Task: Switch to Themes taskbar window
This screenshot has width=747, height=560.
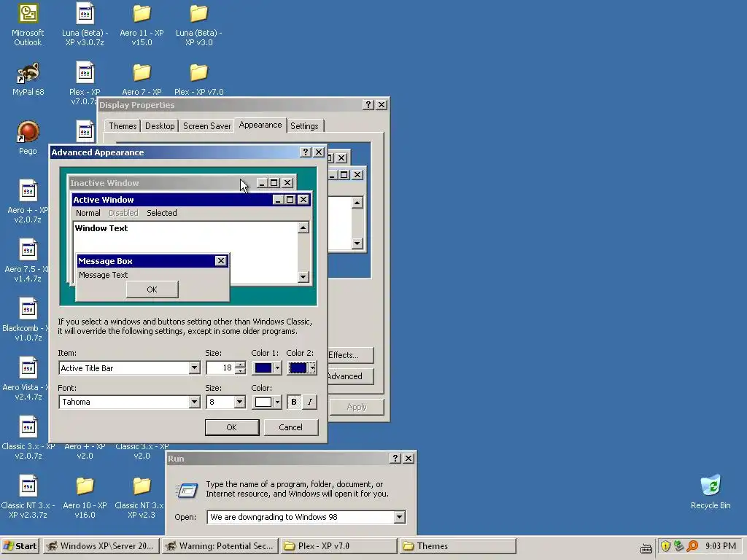Action: pos(458,546)
